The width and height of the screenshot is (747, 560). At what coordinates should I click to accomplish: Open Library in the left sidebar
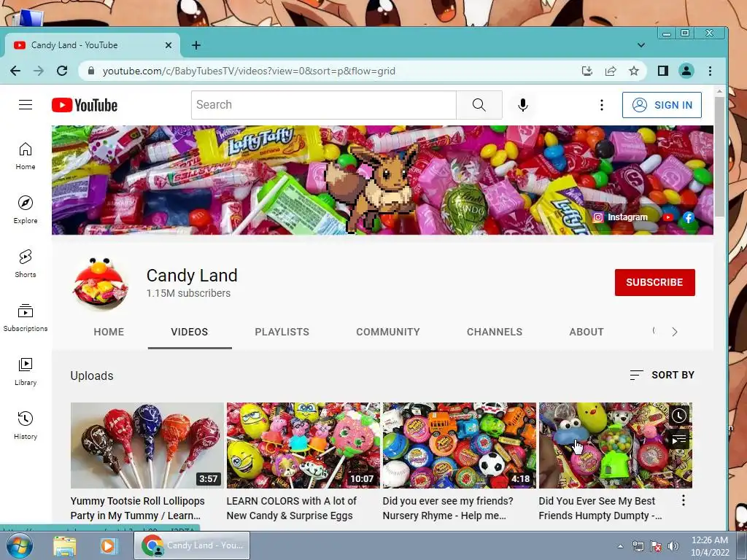point(26,372)
